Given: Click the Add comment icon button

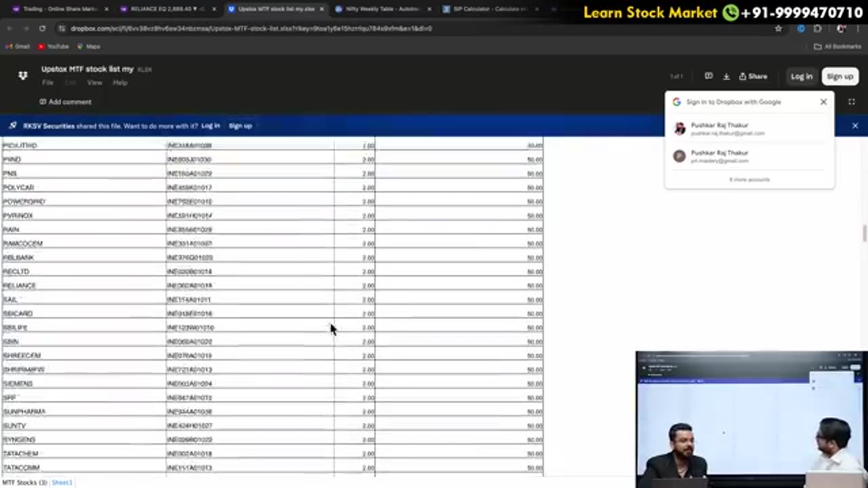Looking at the screenshot, I should [x=65, y=102].
